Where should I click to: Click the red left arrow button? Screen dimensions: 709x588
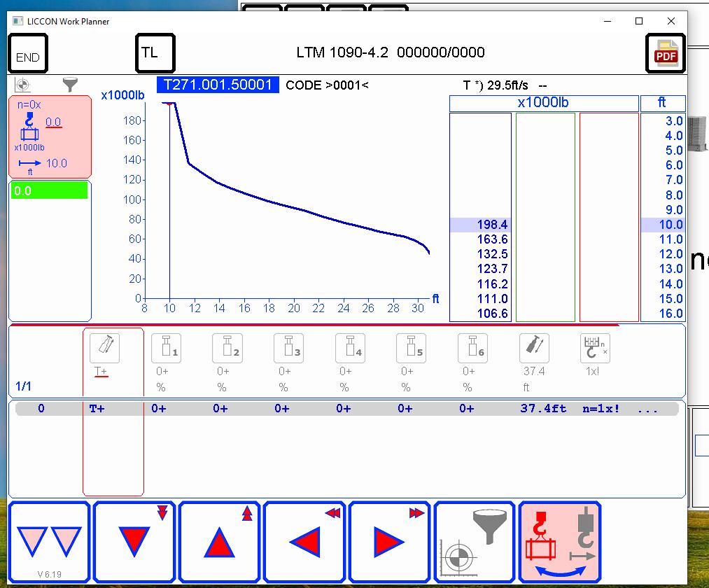(x=304, y=542)
